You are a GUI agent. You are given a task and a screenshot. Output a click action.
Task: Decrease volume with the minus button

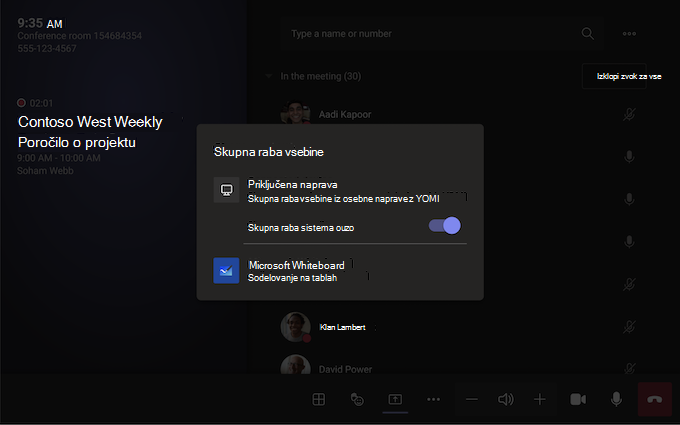click(472, 399)
